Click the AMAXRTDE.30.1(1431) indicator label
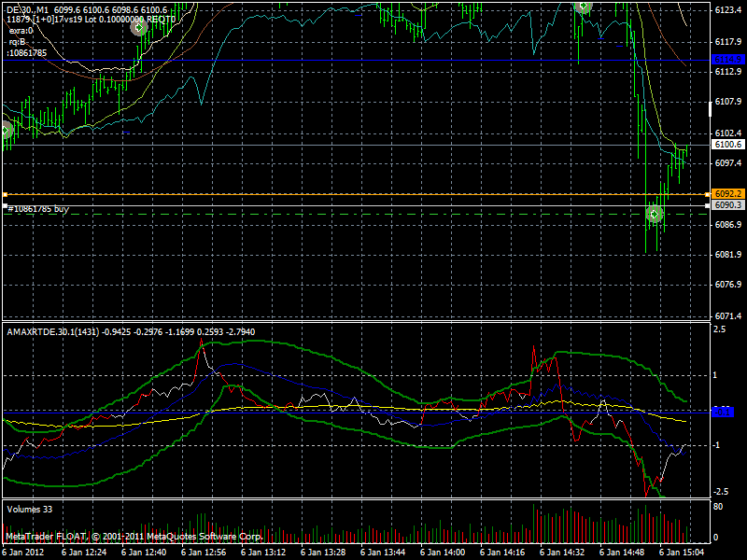The width and height of the screenshot is (747, 560). click(x=52, y=331)
